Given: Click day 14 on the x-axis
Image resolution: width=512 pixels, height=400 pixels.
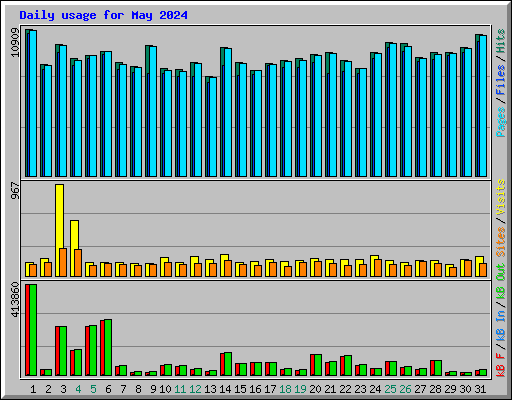Looking at the screenshot, I should coord(225,389).
